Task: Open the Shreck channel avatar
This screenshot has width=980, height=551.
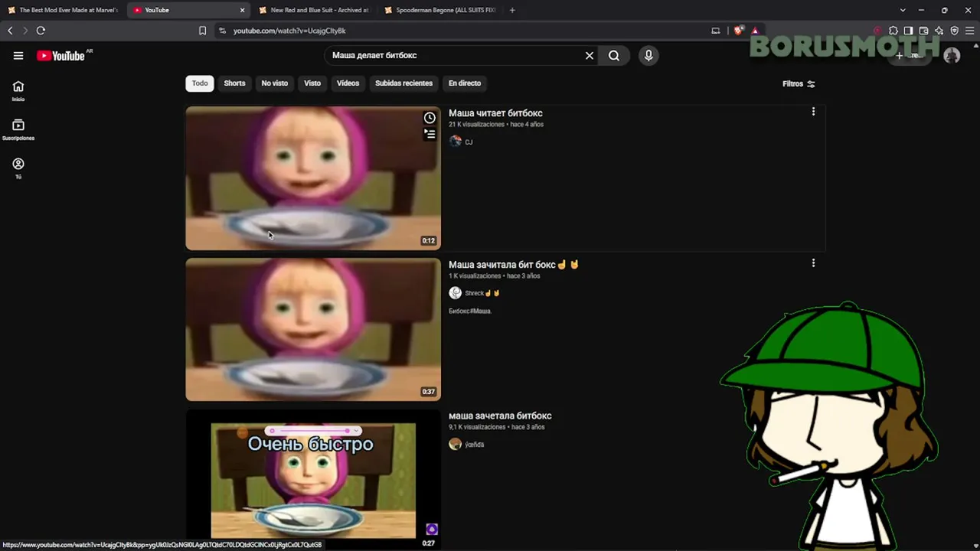Action: (456, 293)
